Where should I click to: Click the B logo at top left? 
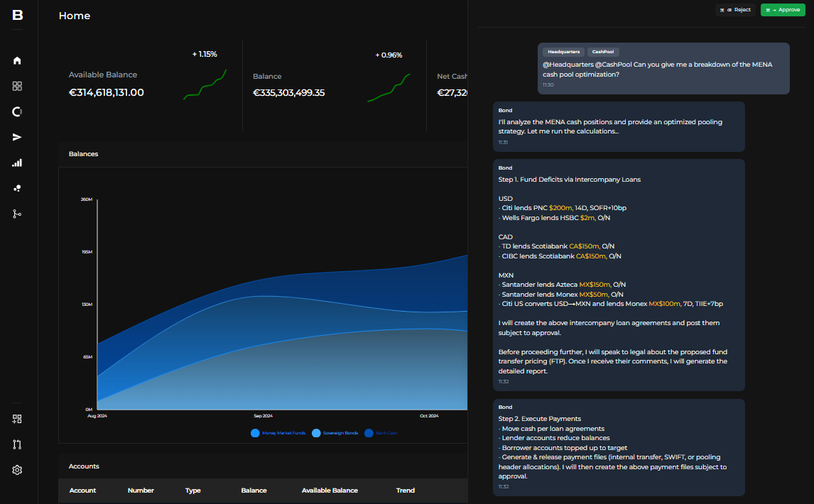point(18,15)
